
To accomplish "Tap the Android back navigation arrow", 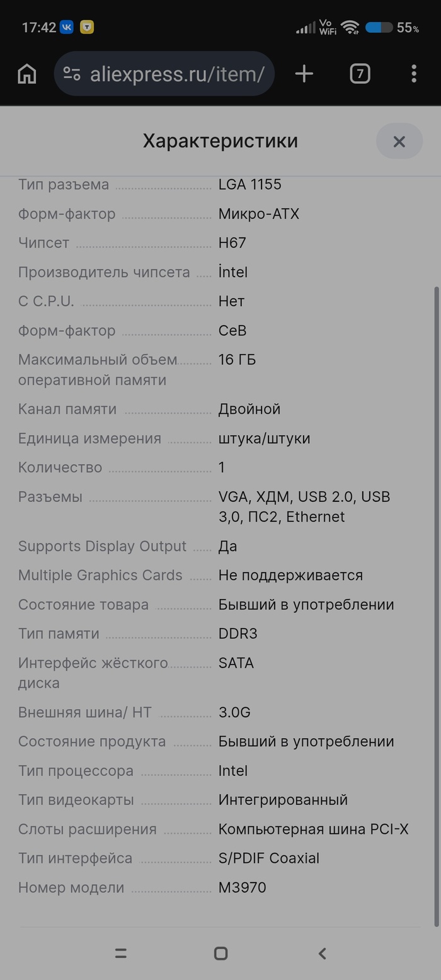I will pyautogui.click(x=322, y=954).
